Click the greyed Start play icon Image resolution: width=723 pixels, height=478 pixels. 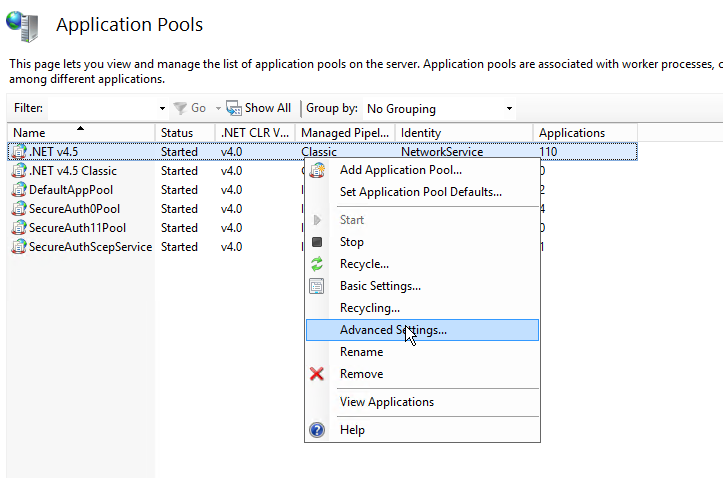[317, 220]
